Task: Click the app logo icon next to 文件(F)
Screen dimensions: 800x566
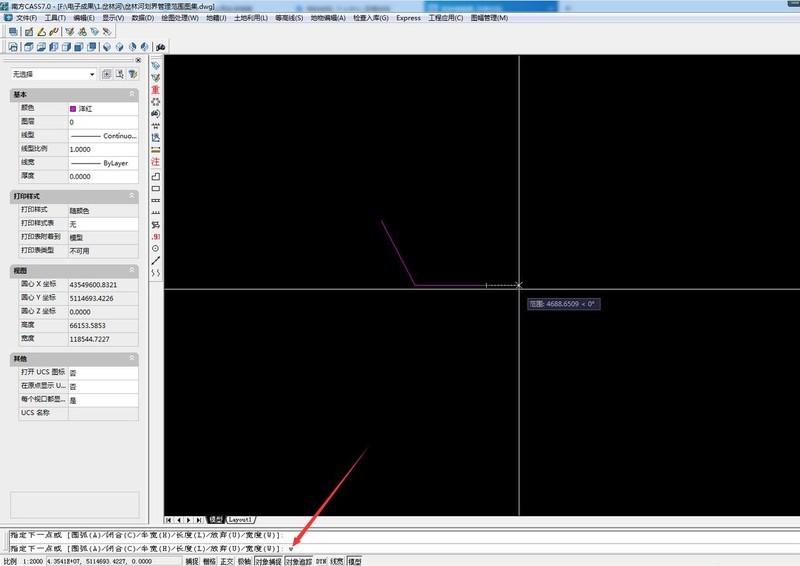Action: (8, 18)
